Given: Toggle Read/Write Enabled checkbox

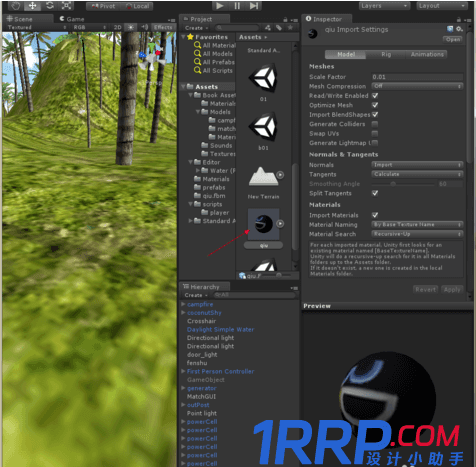Looking at the screenshot, I should pyautogui.click(x=375, y=96).
